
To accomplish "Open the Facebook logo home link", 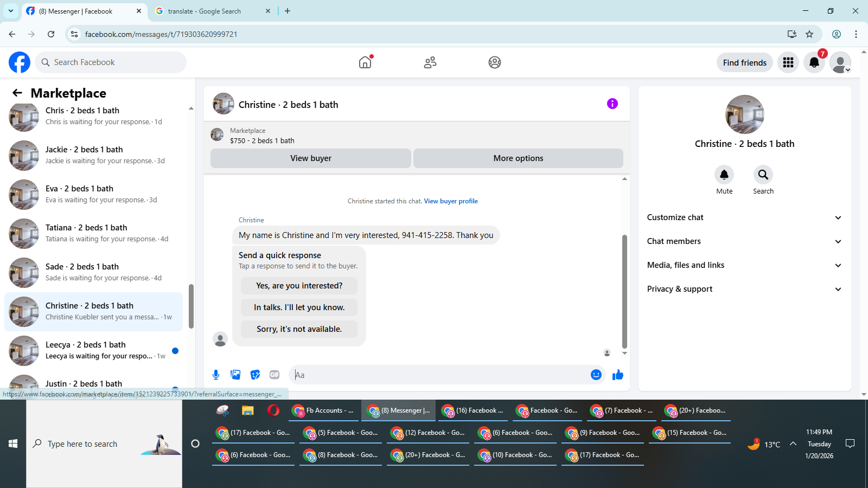I will coord(20,62).
